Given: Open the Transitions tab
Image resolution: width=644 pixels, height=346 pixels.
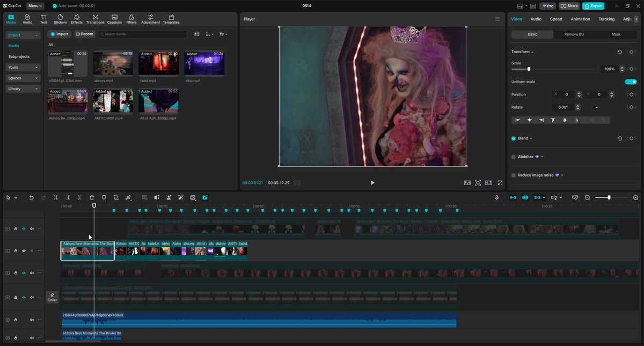Looking at the screenshot, I should coord(96,19).
